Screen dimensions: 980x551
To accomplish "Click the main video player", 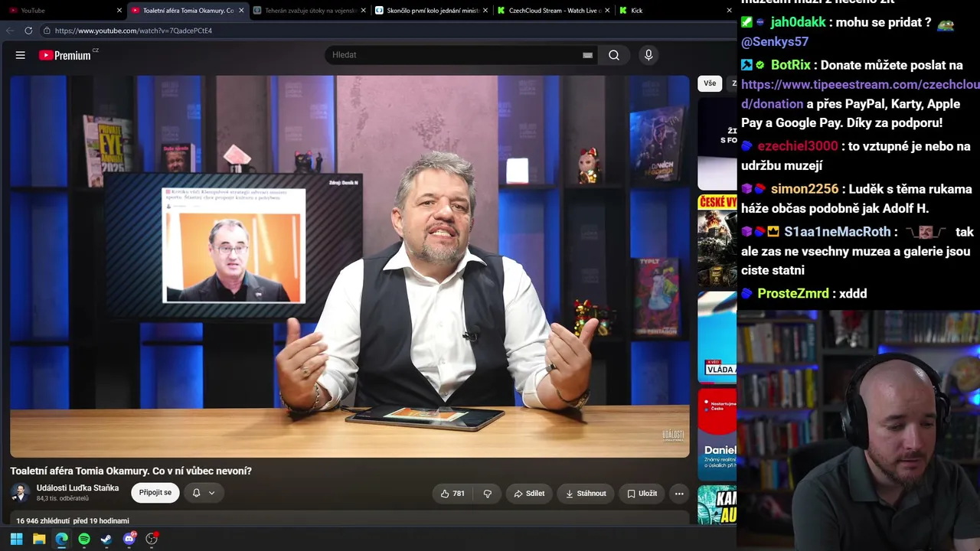I will pos(350,266).
